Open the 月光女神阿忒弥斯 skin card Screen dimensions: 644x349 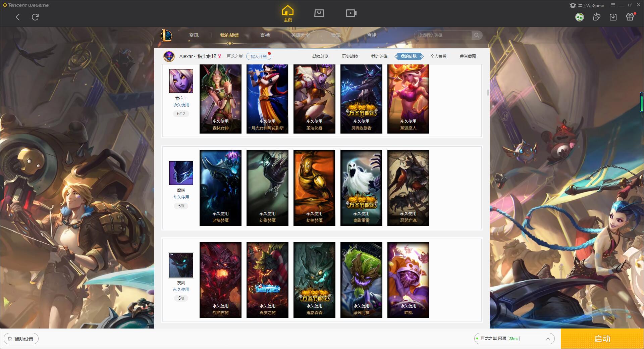point(267,99)
